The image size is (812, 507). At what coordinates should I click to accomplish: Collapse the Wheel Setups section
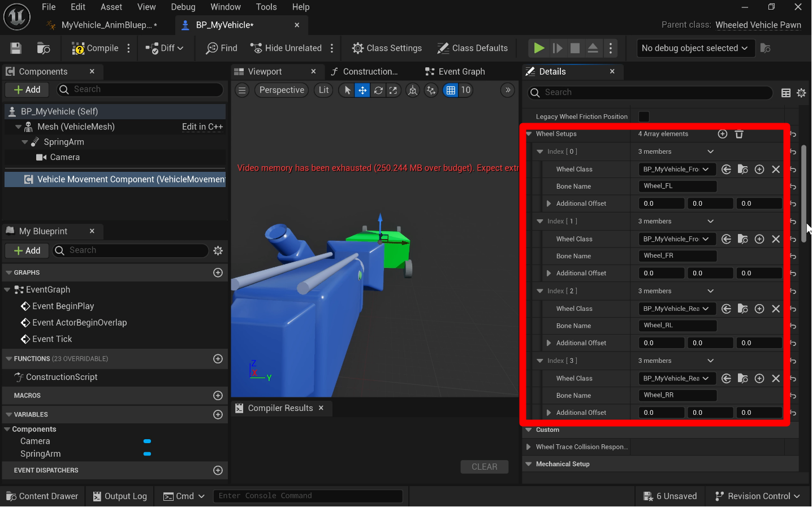point(529,134)
